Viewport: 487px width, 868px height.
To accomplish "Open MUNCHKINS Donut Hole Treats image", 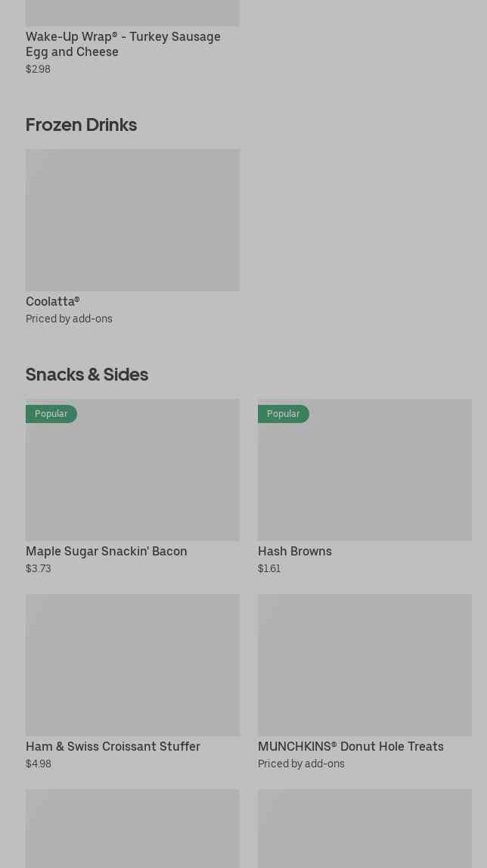I will coord(364,664).
